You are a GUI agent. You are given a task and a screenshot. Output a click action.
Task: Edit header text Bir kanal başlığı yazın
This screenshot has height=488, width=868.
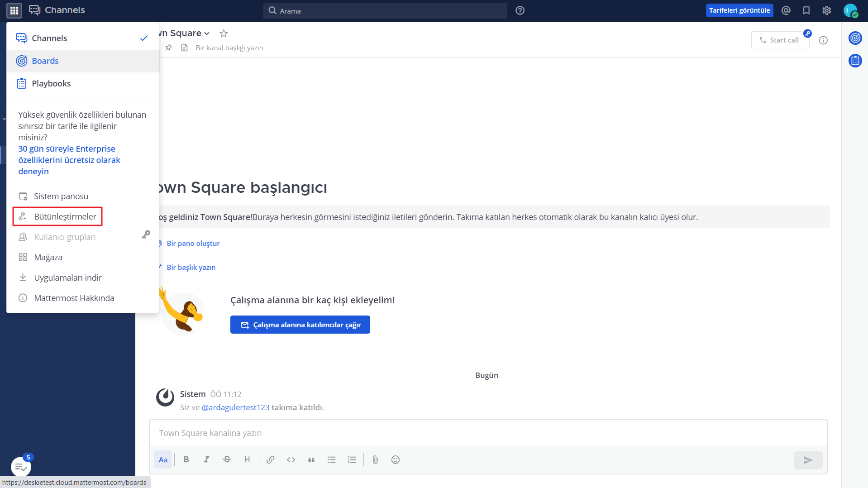coord(229,48)
